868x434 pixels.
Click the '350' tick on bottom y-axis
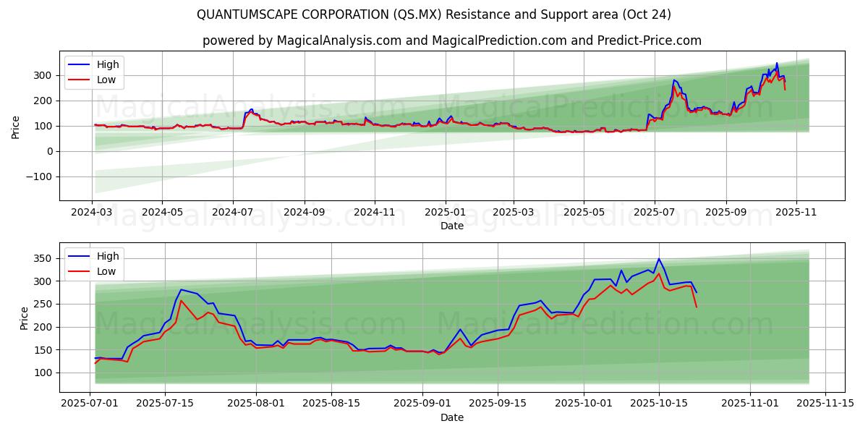[x=44, y=258]
